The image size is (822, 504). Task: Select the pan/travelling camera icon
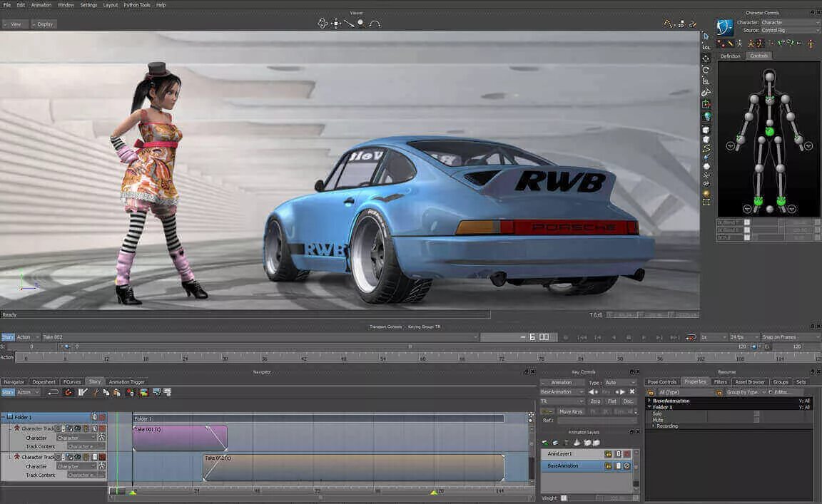(x=336, y=24)
